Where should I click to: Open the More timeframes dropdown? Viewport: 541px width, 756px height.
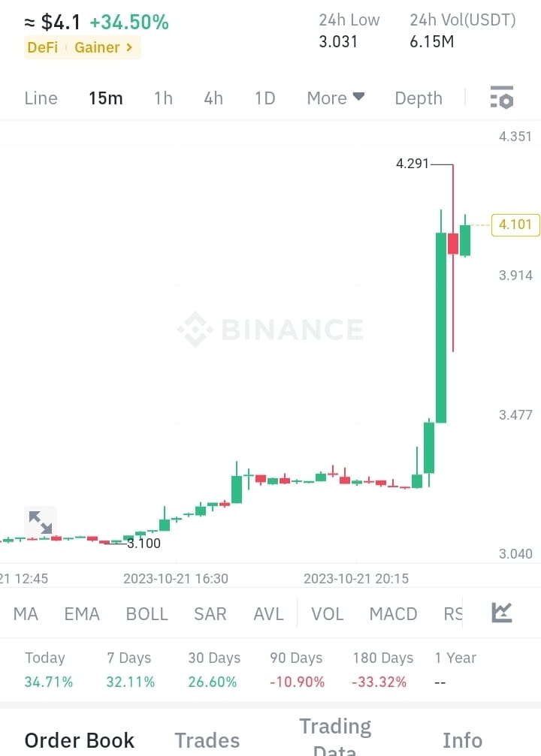335,98
